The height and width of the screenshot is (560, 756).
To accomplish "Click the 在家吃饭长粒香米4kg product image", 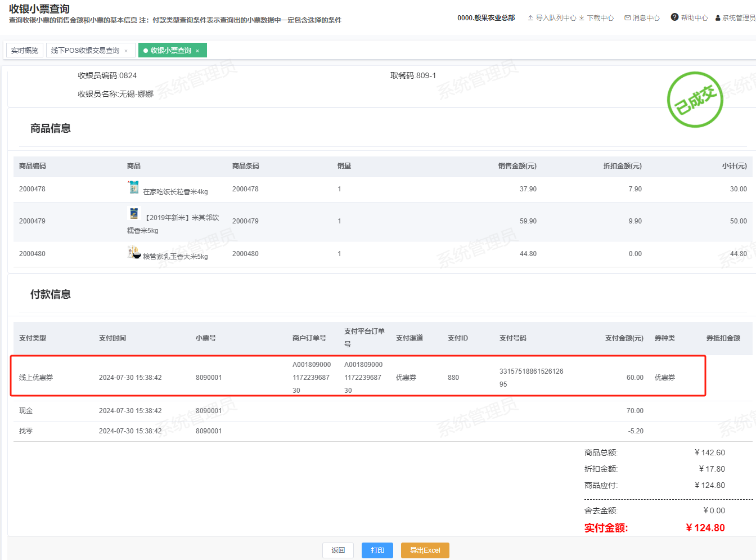I will [x=133, y=187].
